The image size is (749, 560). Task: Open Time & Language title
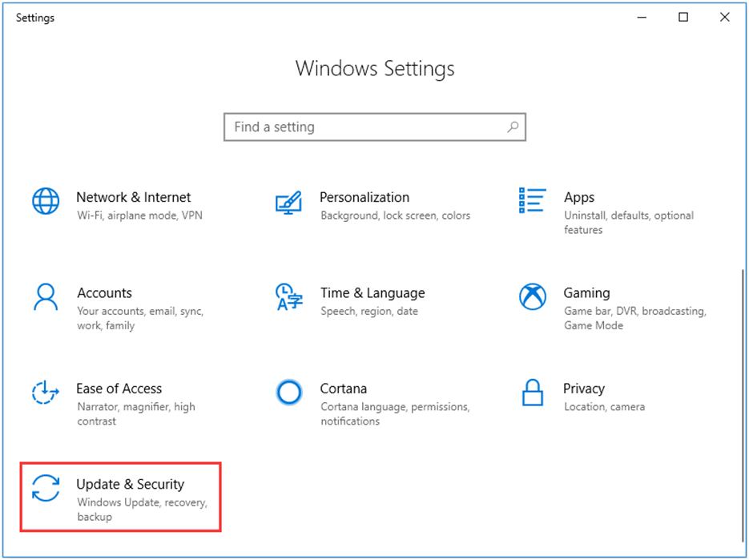click(x=372, y=293)
